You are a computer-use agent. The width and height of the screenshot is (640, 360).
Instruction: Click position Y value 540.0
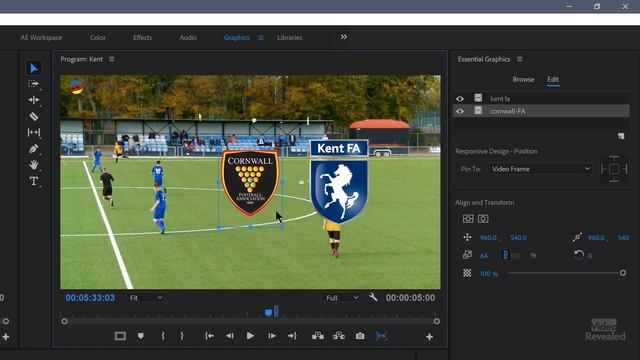coord(518,238)
